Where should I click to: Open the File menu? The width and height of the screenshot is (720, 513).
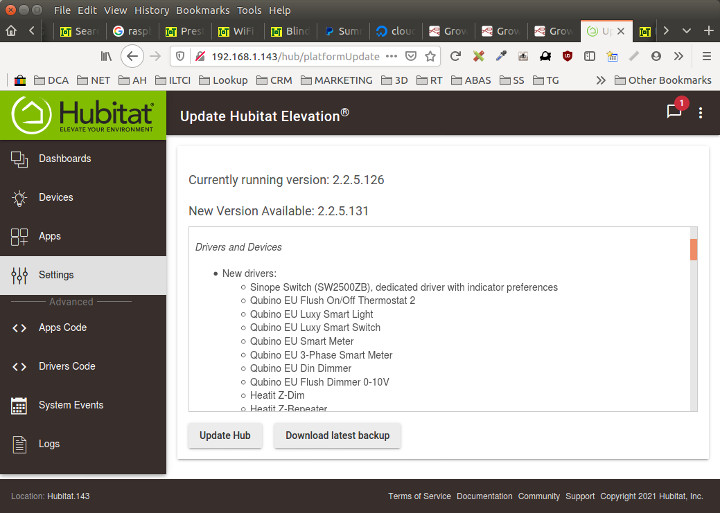click(62, 10)
